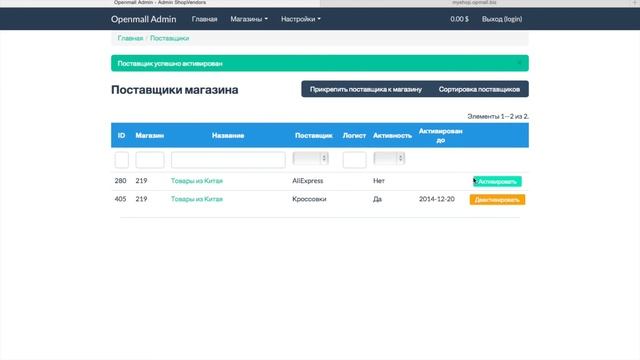This screenshot has height=360, width=640.
Task: Sort table by Магазин column header
Action: pyautogui.click(x=150, y=135)
